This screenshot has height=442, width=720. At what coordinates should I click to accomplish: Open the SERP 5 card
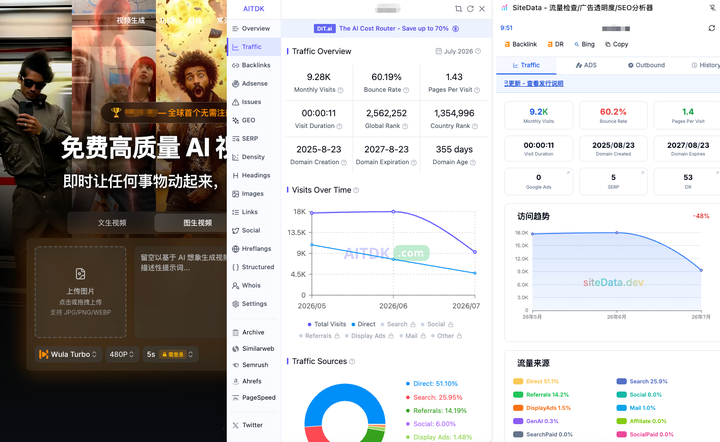(x=613, y=181)
